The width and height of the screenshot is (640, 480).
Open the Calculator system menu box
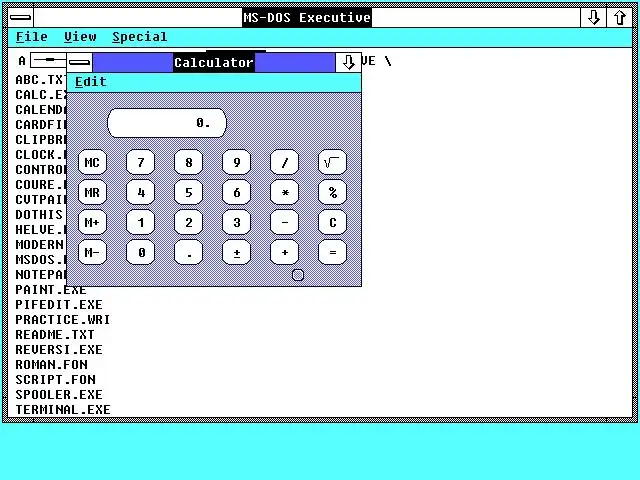tap(80, 62)
